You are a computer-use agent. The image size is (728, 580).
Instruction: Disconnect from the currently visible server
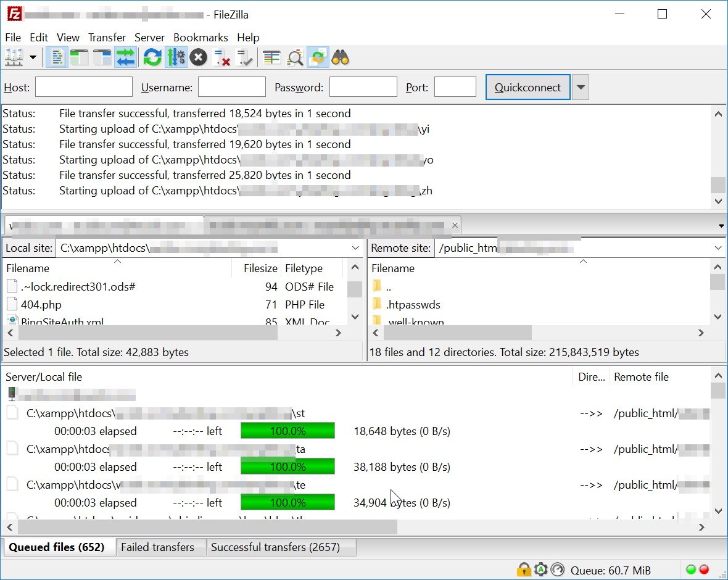221,58
